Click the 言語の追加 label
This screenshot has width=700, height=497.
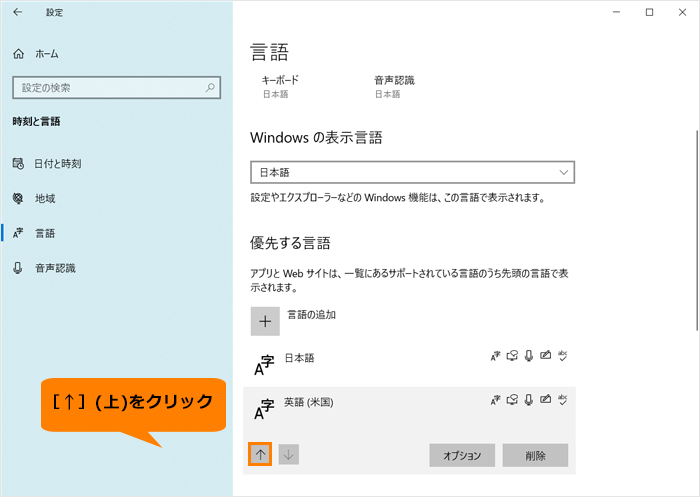point(311,315)
